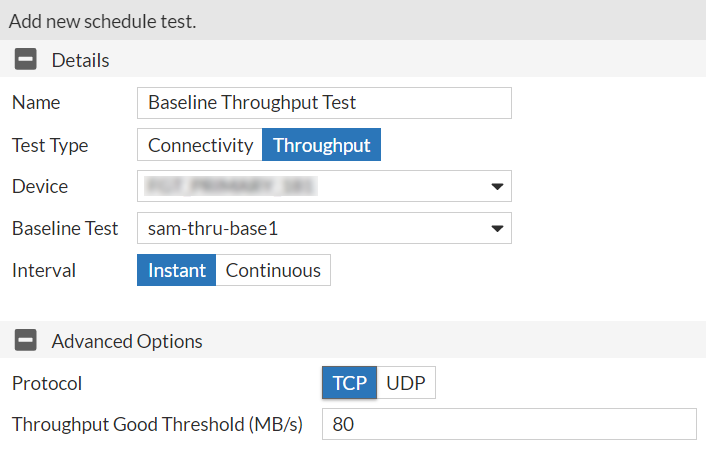Click the Throughput Good Threshold (MB/s) label
This screenshot has height=452, width=706.
pyautogui.click(x=157, y=424)
